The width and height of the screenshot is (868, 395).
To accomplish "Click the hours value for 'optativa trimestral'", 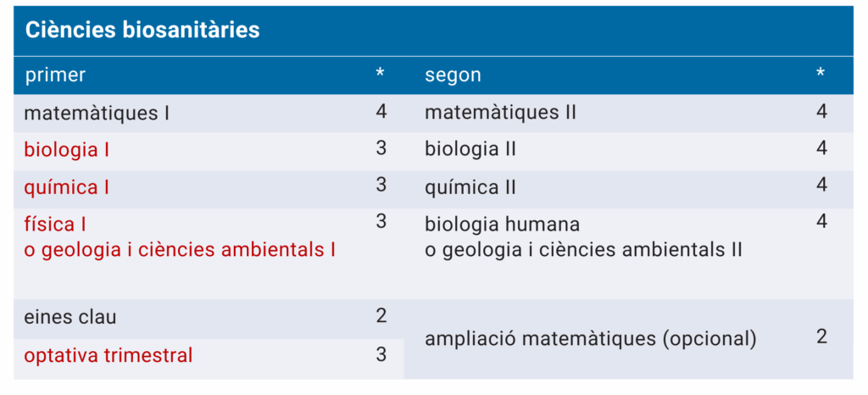I will (381, 354).
